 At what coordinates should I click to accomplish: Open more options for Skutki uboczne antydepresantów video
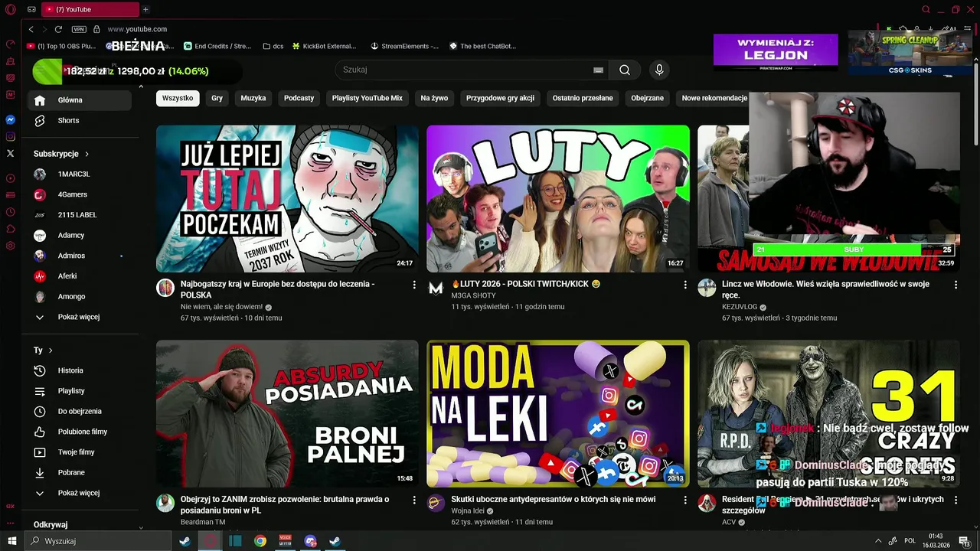pos(685,500)
